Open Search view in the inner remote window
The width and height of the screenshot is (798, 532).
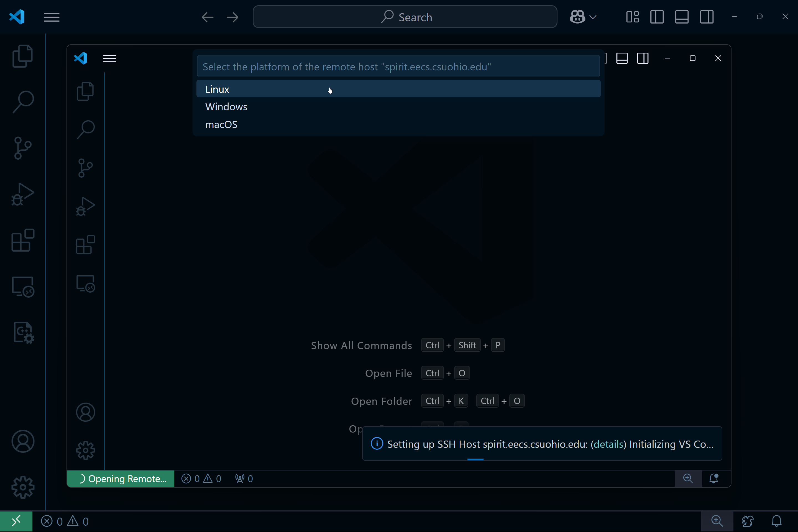(x=85, y=129)
